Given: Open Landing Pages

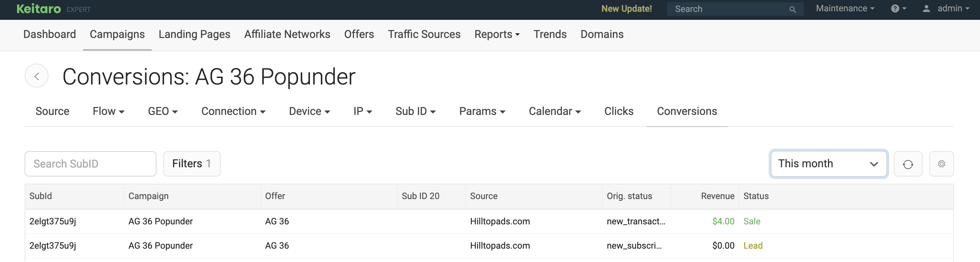Looking at the screenshot, I should (194, 34).
